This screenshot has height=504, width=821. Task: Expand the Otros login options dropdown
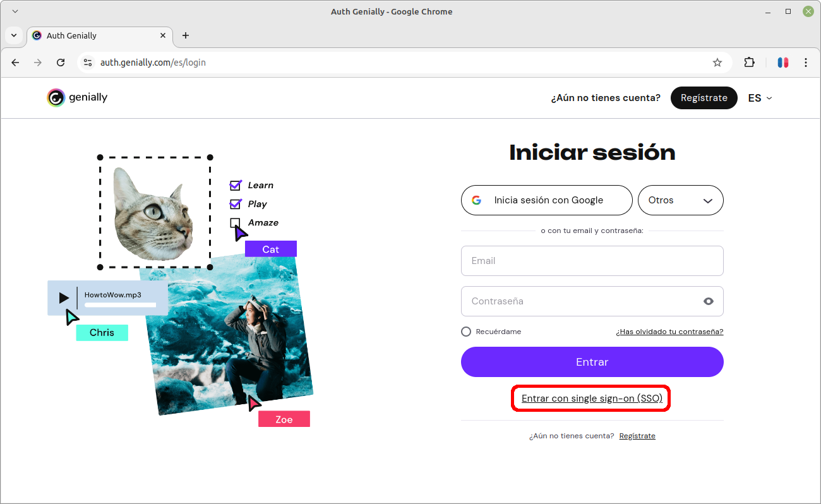pyautogui.click(x=681, y=200)
